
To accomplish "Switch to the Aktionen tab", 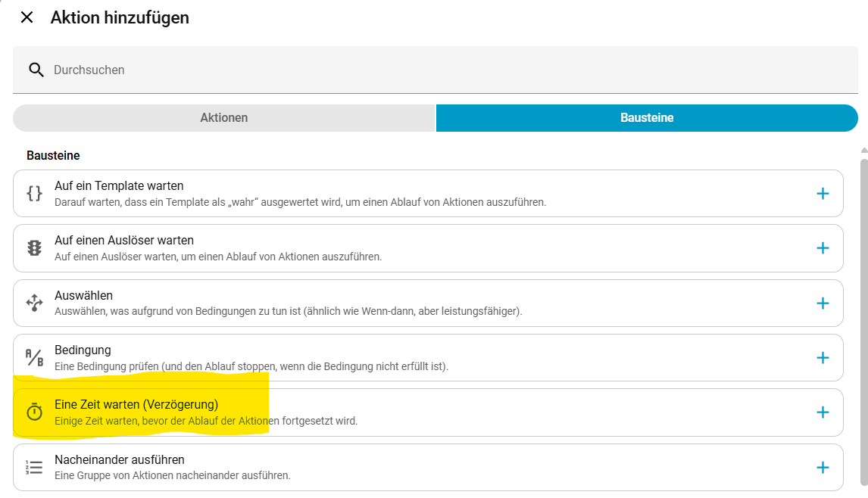I will point(224,118).
